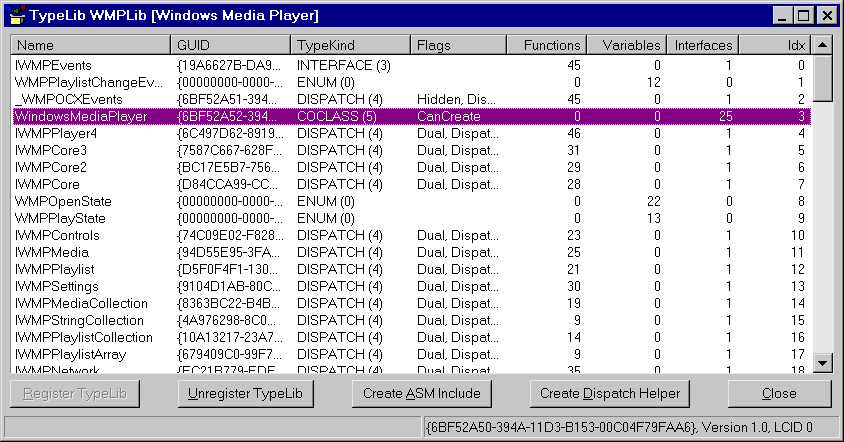Select the IWMPEvents row
Viewport: 844px width, 442px height.
411,65
